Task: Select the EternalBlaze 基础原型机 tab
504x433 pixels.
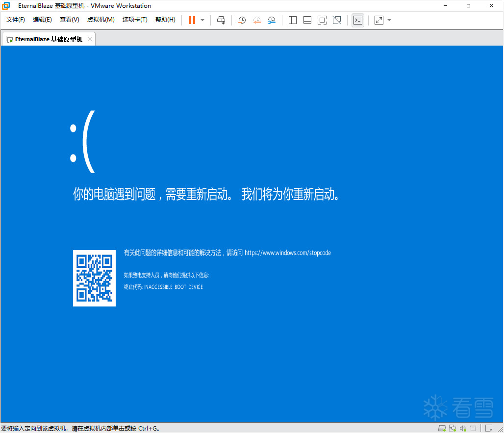Action: coord(49,39)
